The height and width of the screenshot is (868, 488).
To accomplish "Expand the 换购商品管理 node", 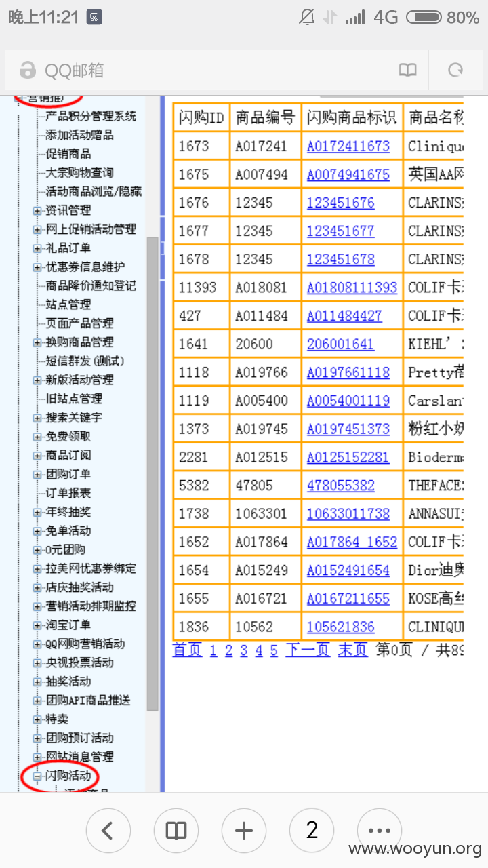I will 37,342.
